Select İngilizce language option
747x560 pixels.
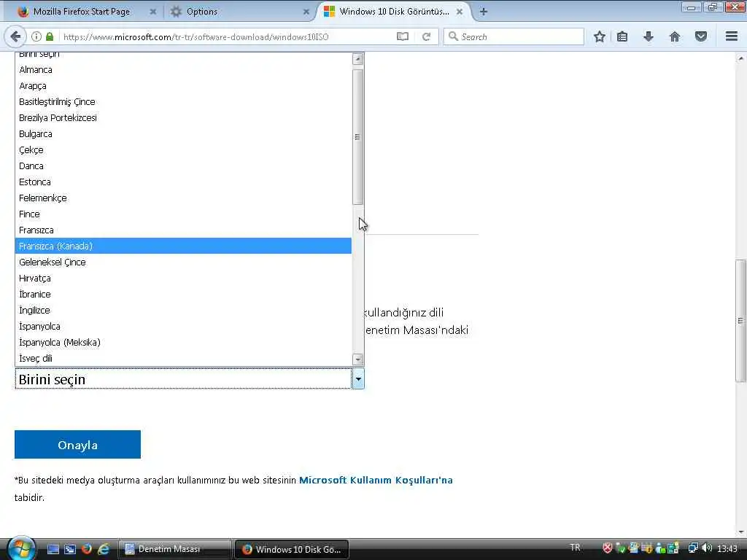coord(183,310)
